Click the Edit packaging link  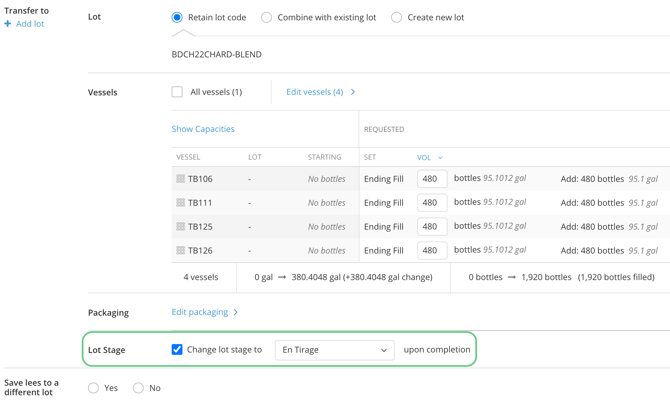pyautogui.click(x=200, y=312)
